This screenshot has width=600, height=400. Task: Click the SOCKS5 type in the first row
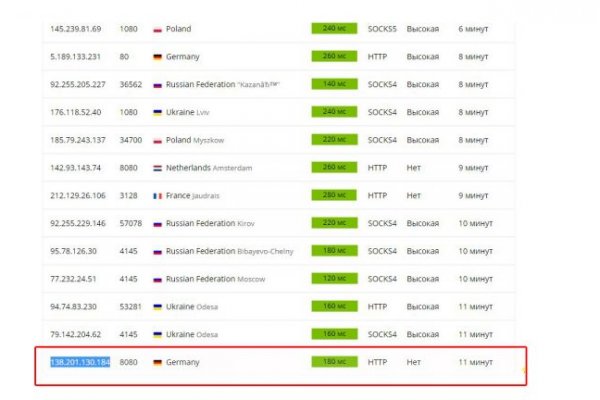381,30
